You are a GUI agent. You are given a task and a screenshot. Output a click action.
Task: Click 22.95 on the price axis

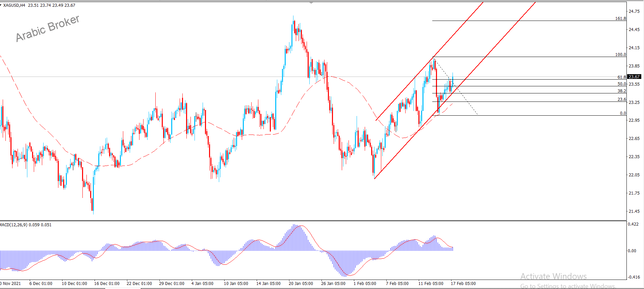(x=634, y=120)
